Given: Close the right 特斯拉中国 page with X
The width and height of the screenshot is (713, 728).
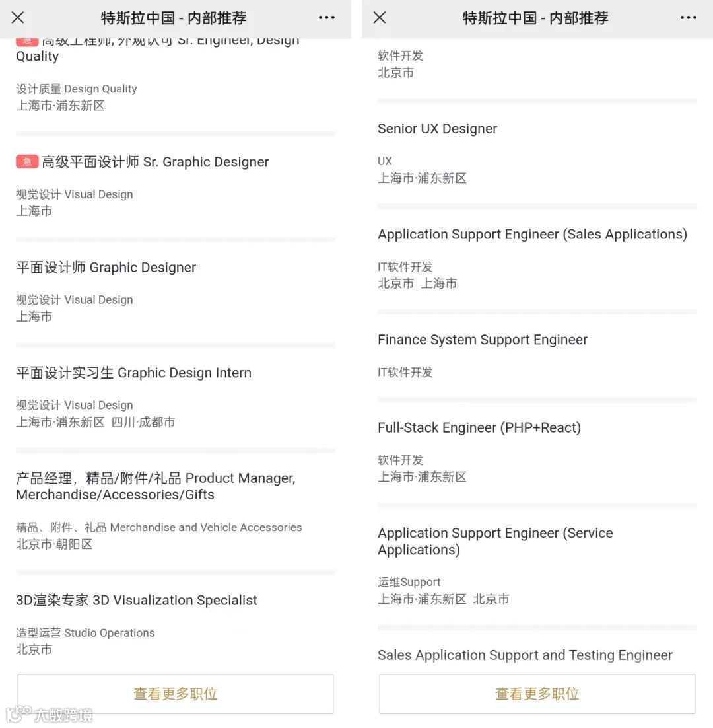Looking at the screenshot, I should tap(380, 18).
